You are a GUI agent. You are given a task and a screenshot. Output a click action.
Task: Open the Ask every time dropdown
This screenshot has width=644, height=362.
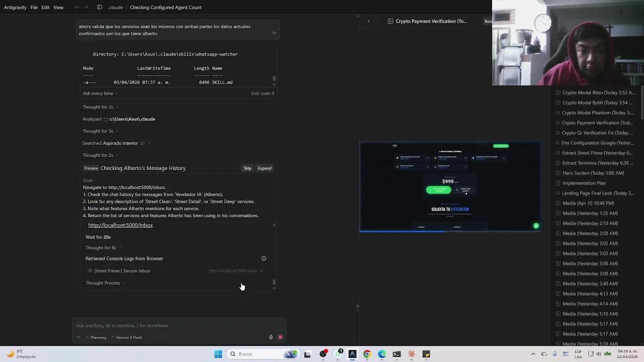[100, 93]
